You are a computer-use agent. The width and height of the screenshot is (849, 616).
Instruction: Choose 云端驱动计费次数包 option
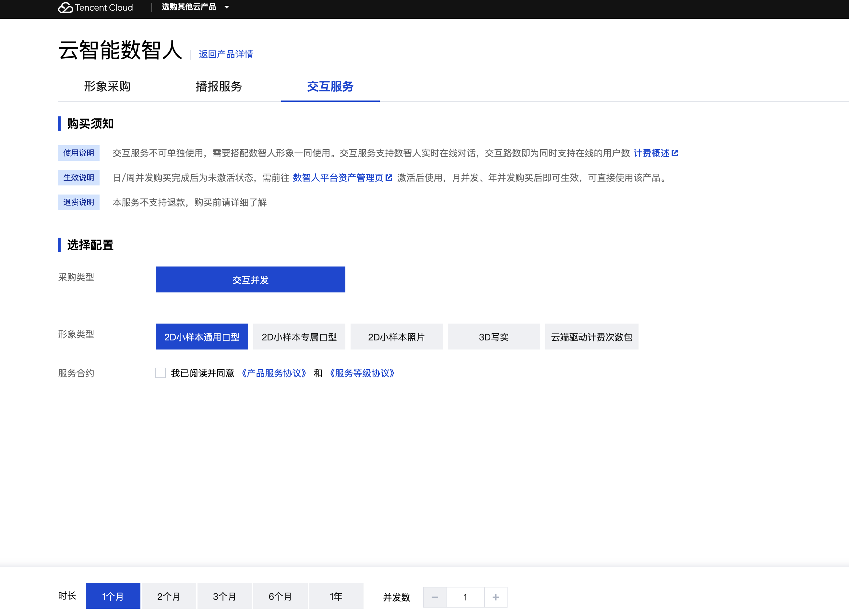click(x=592, y=337)
